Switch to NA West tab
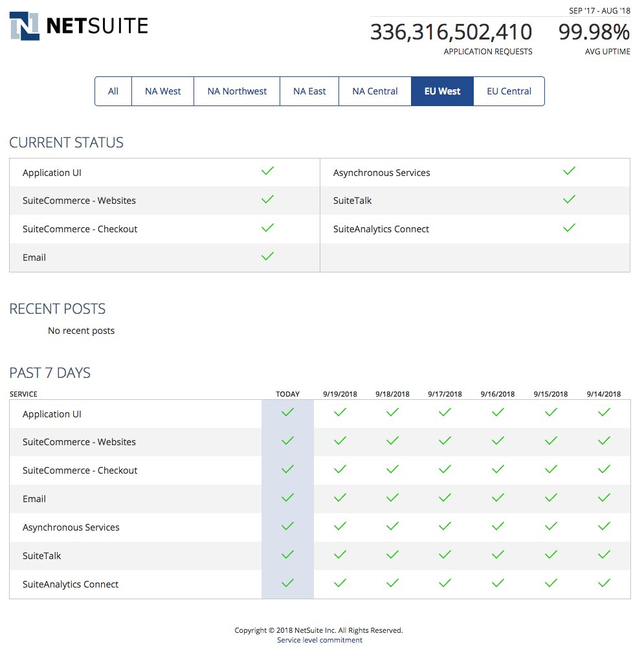This screenshot has height=651, width=644. 162,91
